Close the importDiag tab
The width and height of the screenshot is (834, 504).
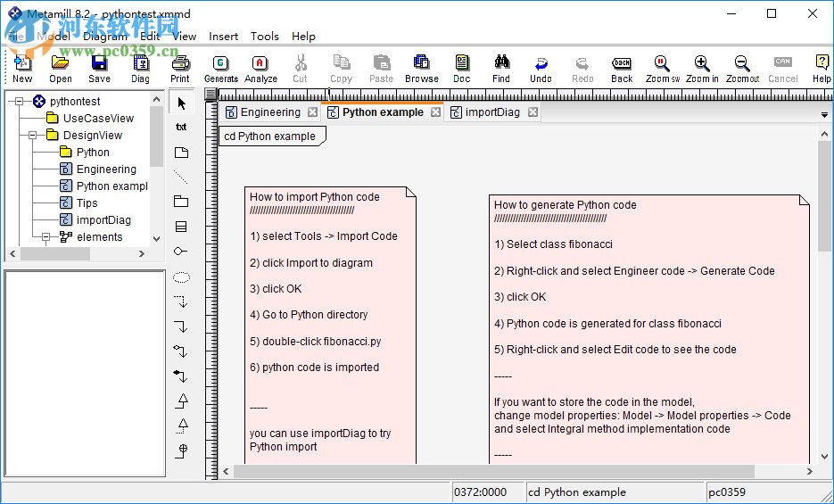(x=533, y=112)
